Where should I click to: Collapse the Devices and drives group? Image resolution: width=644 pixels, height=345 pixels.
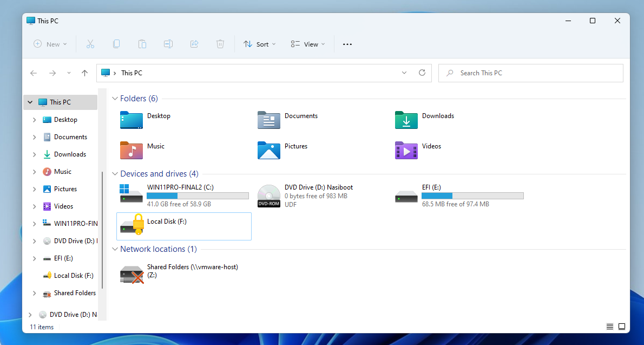pyautogui.click(x=115, y=174)
